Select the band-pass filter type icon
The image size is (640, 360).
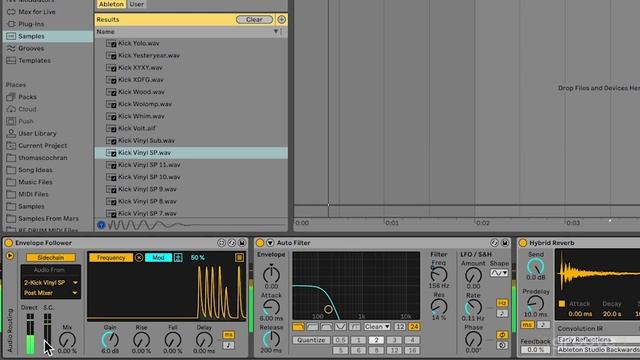(x=327, y=327)
